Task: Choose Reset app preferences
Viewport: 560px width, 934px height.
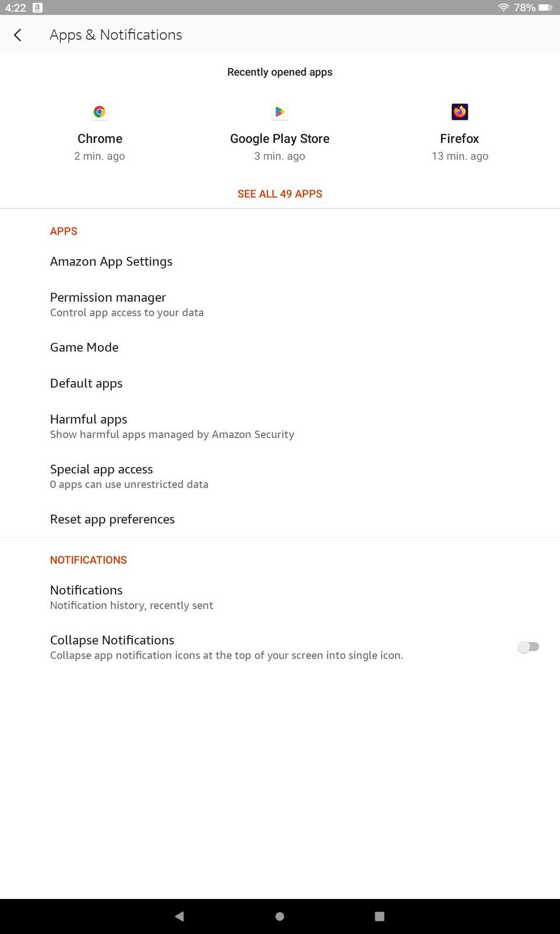Action: coord(113,519)
